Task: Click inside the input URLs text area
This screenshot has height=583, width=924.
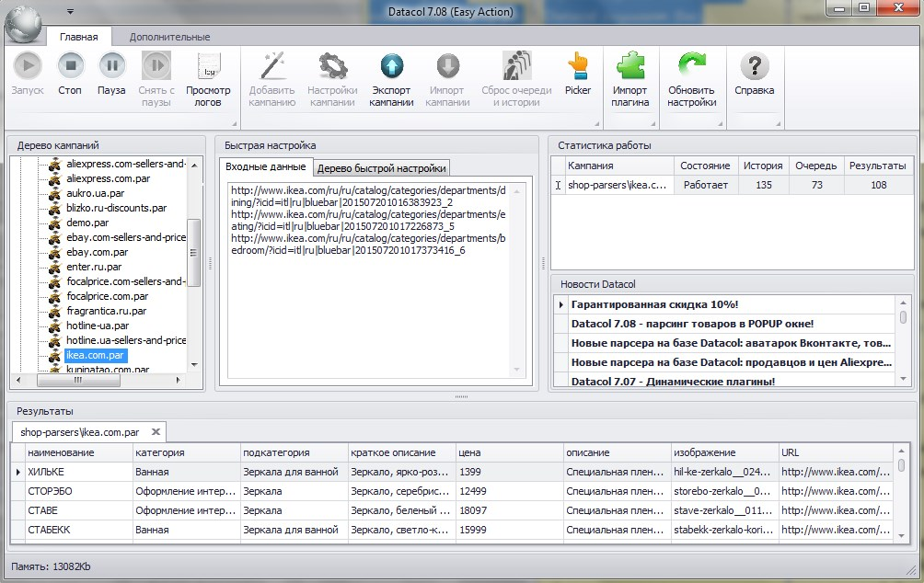Action: point(369,280)
